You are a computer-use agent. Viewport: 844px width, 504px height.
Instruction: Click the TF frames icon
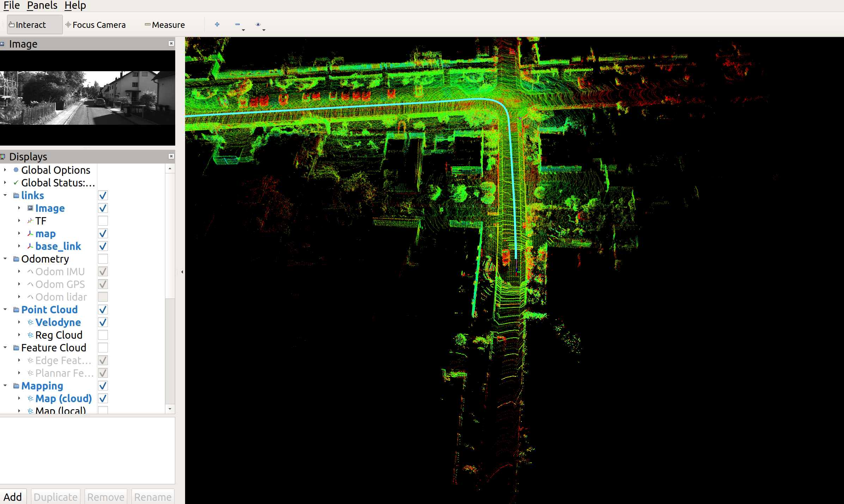(x=30, y=221)
